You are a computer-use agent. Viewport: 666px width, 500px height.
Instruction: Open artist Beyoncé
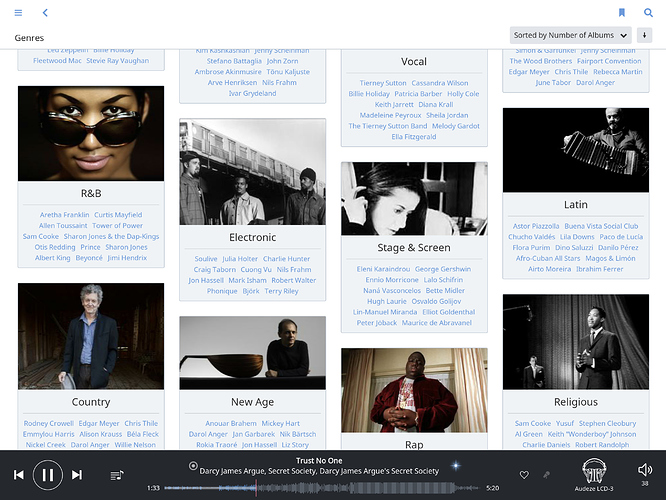coord(89,258)
